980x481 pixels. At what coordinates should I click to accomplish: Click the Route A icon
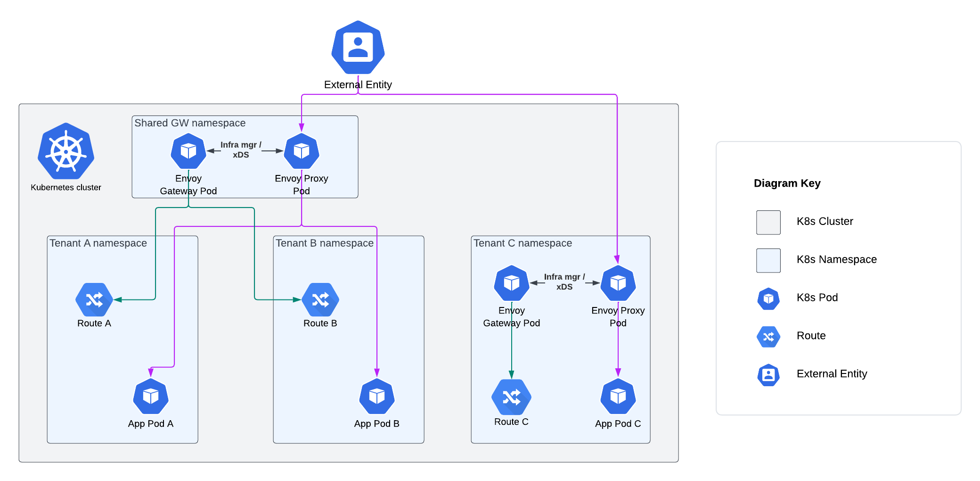(94, 299)
